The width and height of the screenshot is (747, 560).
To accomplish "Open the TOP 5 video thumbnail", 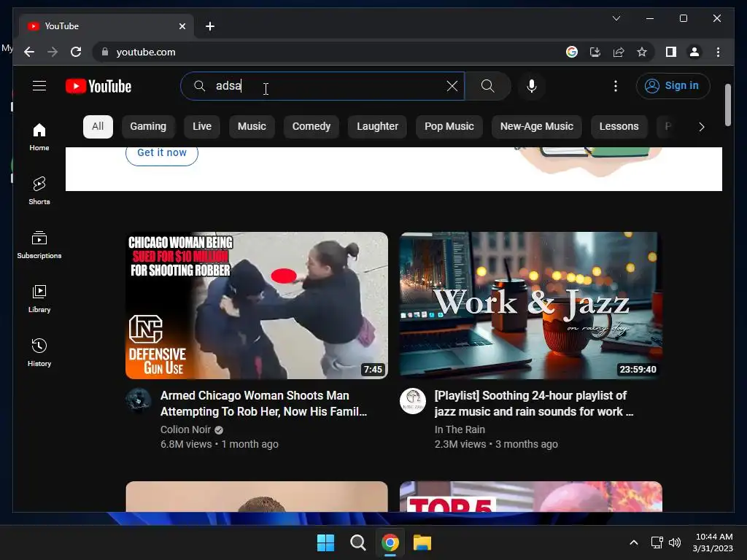I will point(531,497).
